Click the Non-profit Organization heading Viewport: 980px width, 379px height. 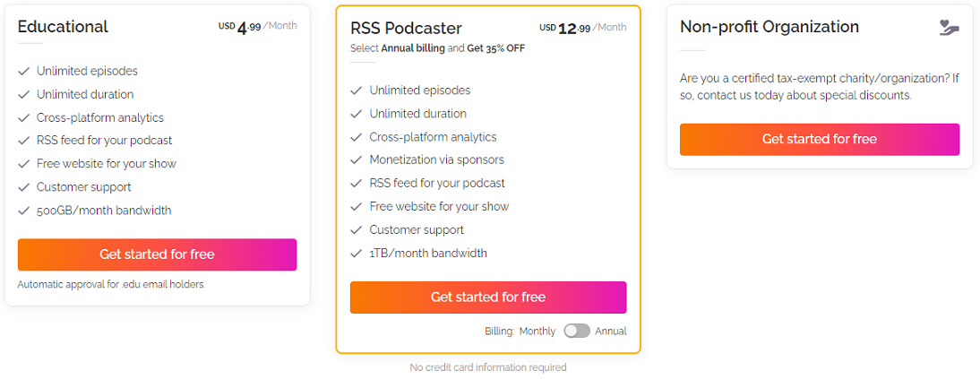click(769, 27)
